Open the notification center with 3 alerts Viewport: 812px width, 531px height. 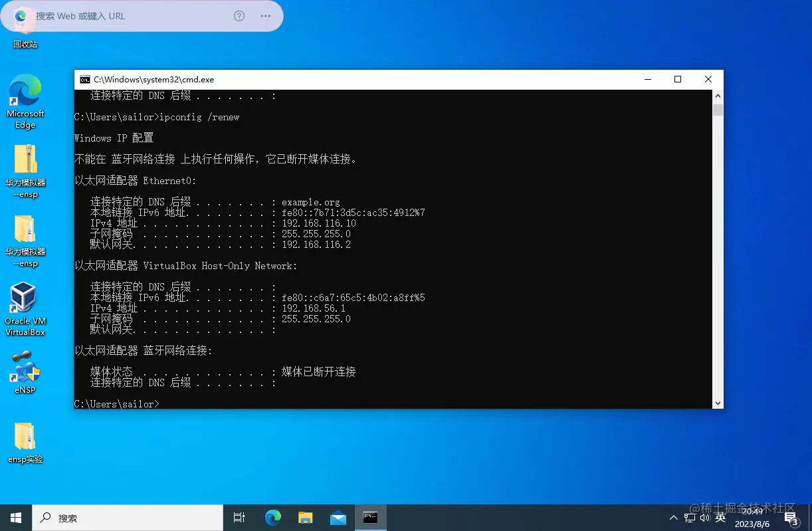click(x=791, y=518)
